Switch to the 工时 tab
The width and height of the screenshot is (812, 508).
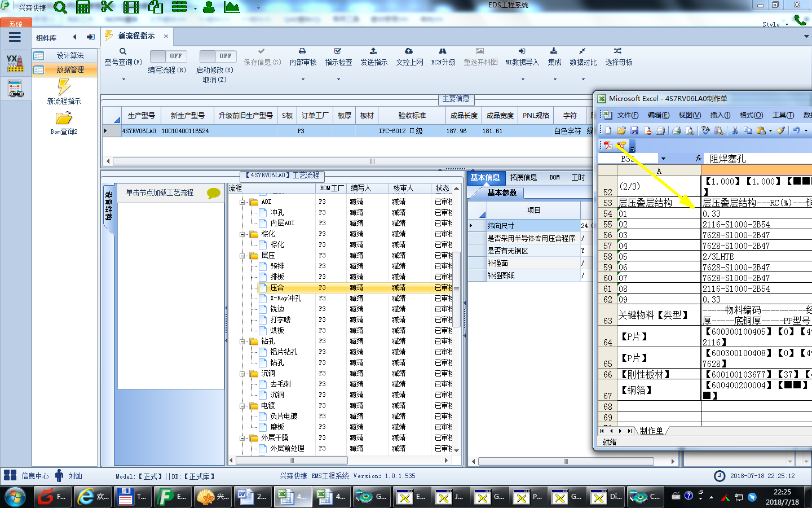pyautogui.click(x=578, y=177)
